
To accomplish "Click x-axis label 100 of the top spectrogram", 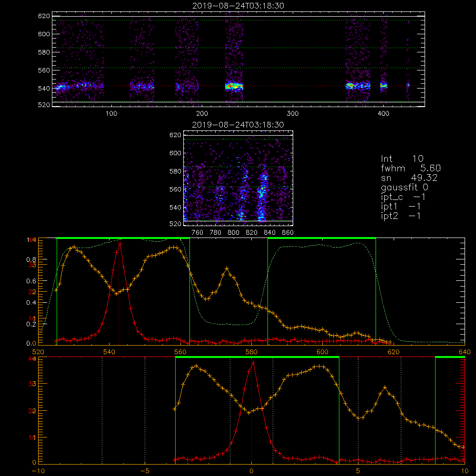I will tap(111, 114).
